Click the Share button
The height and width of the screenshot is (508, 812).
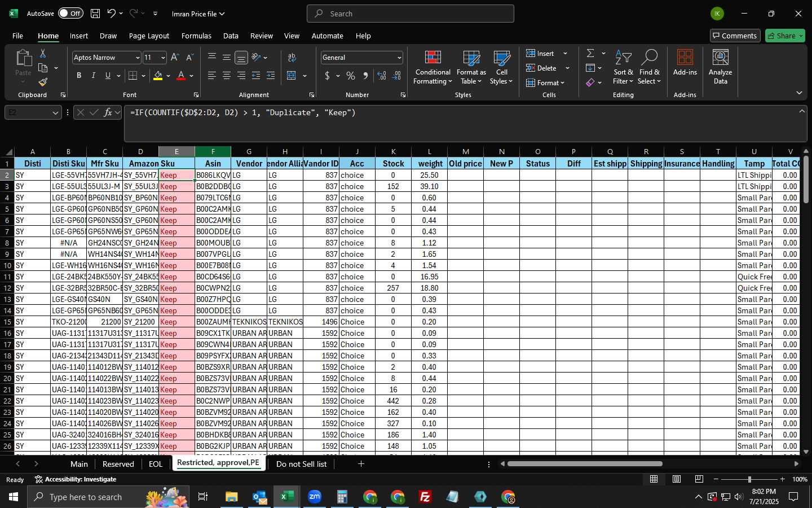[785, 36]
